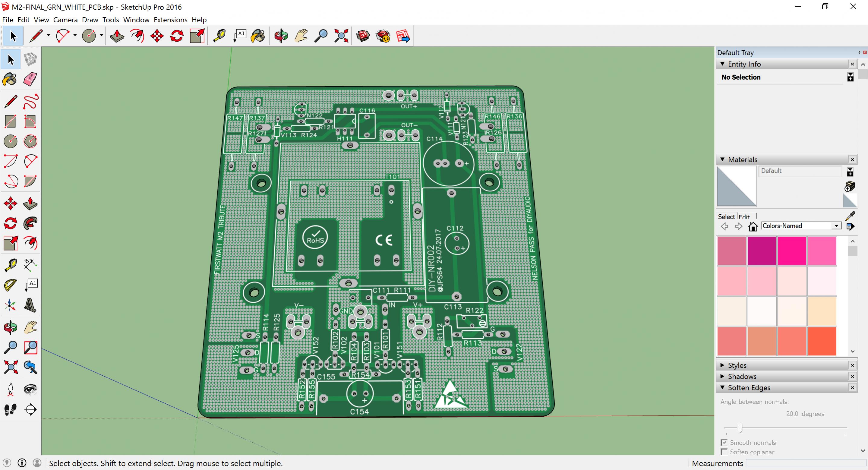This screenshot has width=868, height=470.
Task: Go to the materials home library
Action: coord(753,226)
